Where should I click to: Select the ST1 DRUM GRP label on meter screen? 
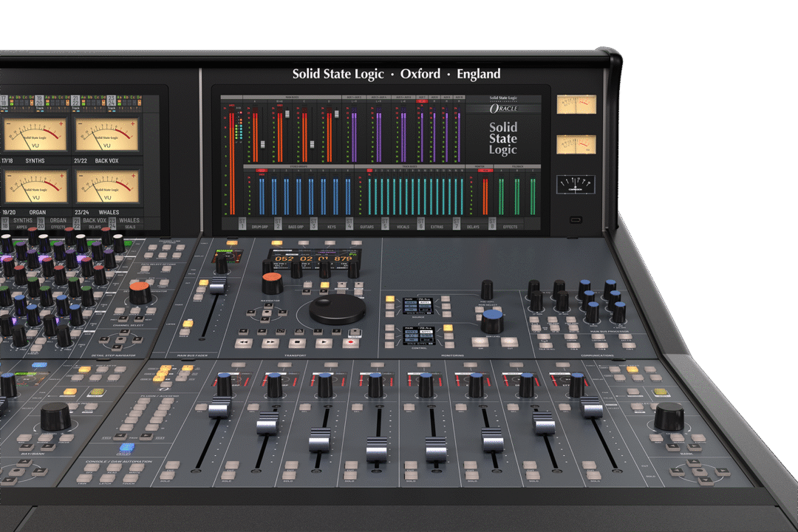pos(254,224)
